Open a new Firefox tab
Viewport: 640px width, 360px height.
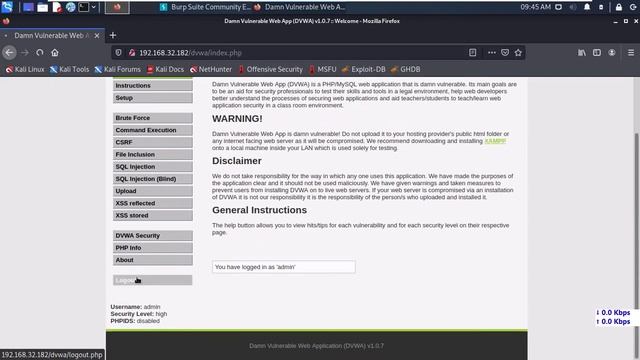[x=113, y=36]
